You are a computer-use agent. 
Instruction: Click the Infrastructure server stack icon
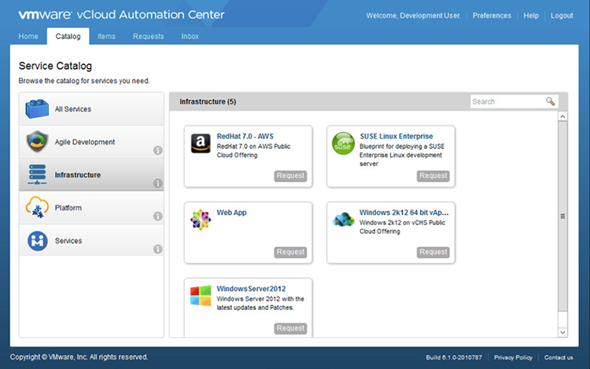click(37, 175)
